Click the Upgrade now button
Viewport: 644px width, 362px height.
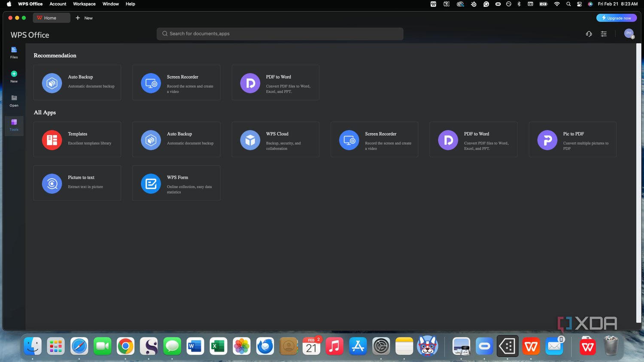click(617, 18)
